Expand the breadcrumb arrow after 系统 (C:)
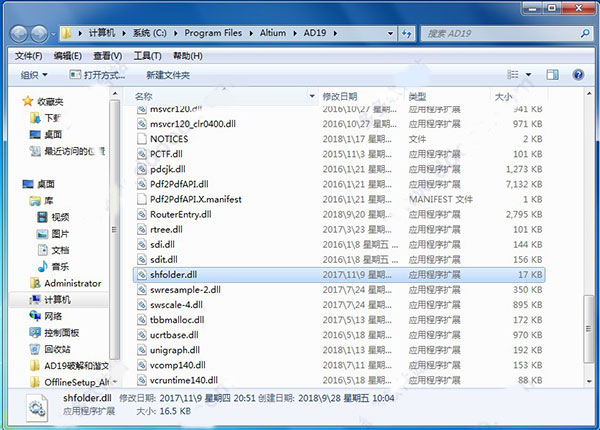The height and width of the screenshot is (430, 600). pos(176,33)
